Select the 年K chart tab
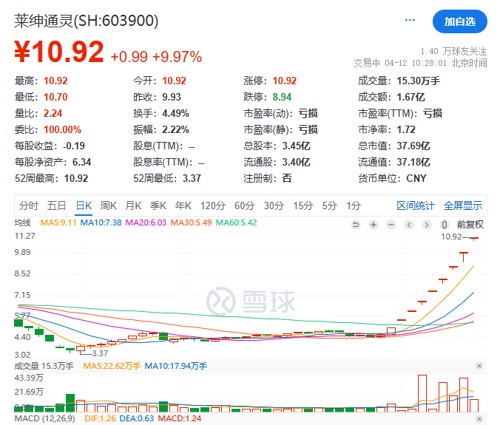The height and width of the screenshot is (425, 500). click(x=183, y=206)
